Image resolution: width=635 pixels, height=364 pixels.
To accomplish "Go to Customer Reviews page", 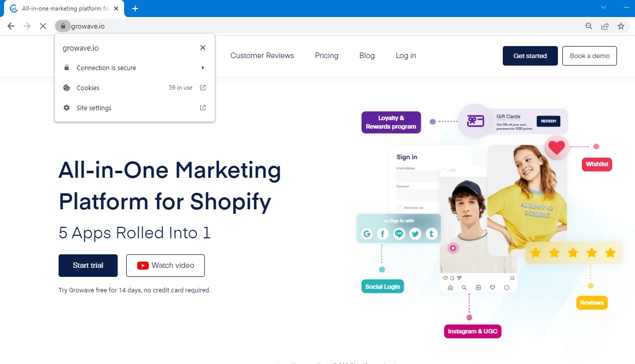I will 262,56.
